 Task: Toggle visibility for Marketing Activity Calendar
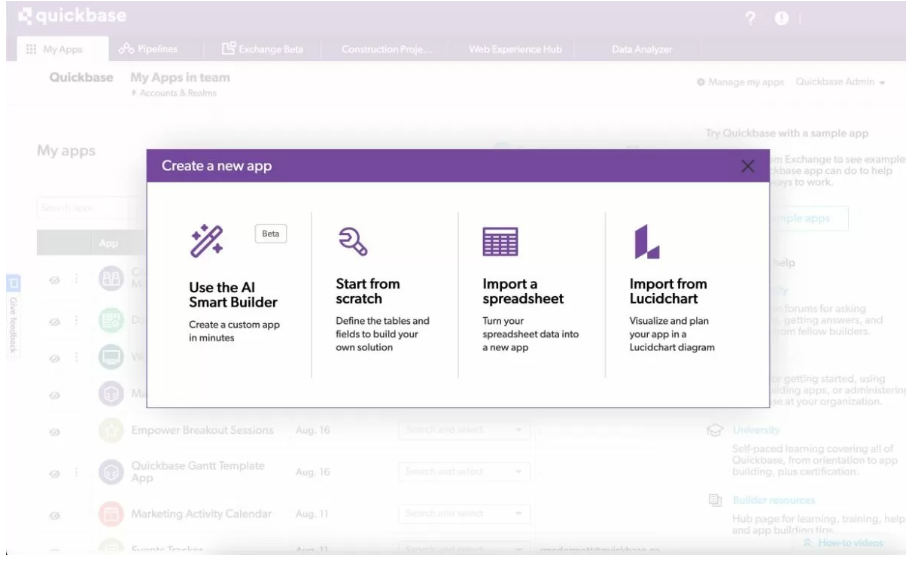point(54,515)
